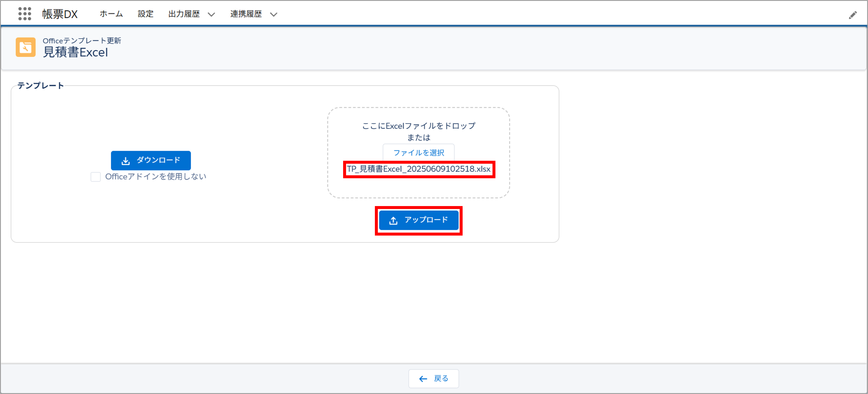Screen dimensions: 868x394
Task: Open the 連携履歴 tab
Action: (x=246, y=14)
